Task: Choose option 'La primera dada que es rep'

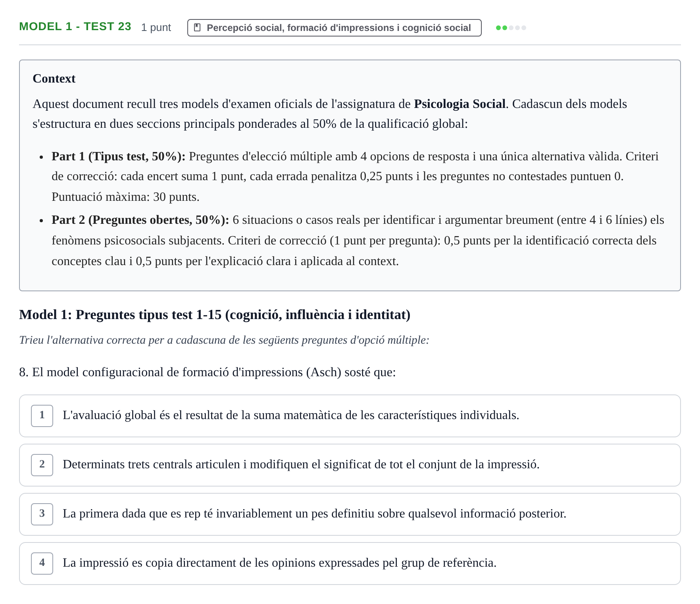Action: [x=350, y=514]
